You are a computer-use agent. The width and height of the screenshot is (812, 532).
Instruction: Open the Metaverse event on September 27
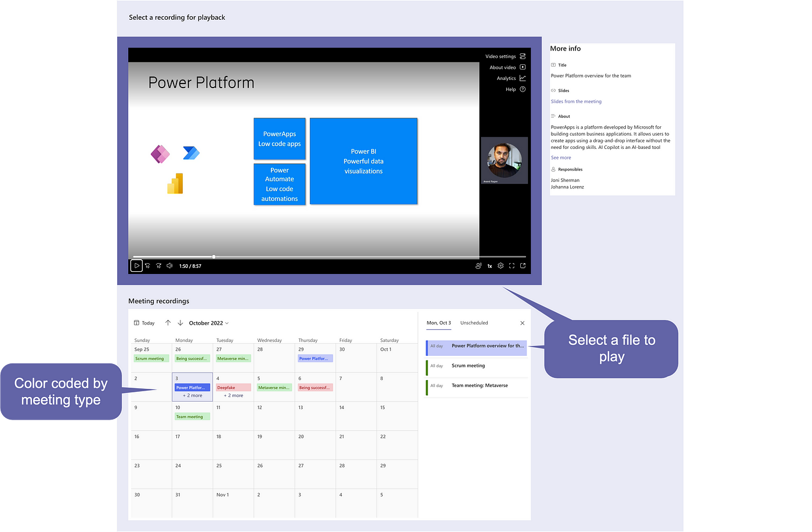(x=234, y=359)
